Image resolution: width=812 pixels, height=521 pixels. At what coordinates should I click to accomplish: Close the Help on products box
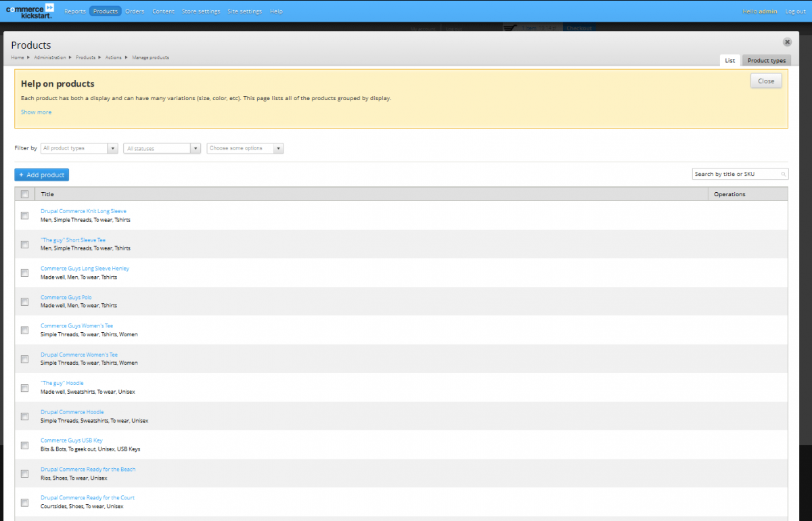766,81
